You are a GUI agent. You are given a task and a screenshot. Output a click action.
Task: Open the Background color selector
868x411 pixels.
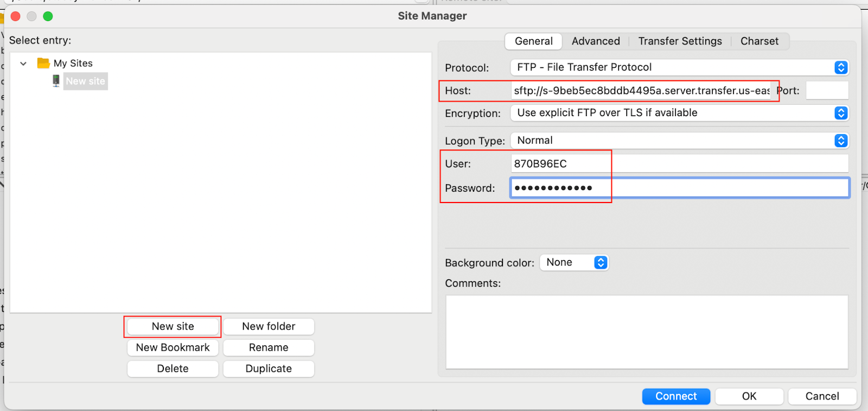point(574,263)
